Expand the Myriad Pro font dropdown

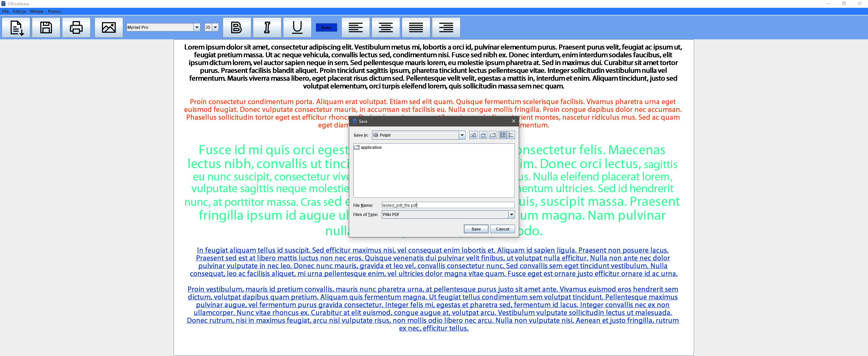tap(197, 27)
